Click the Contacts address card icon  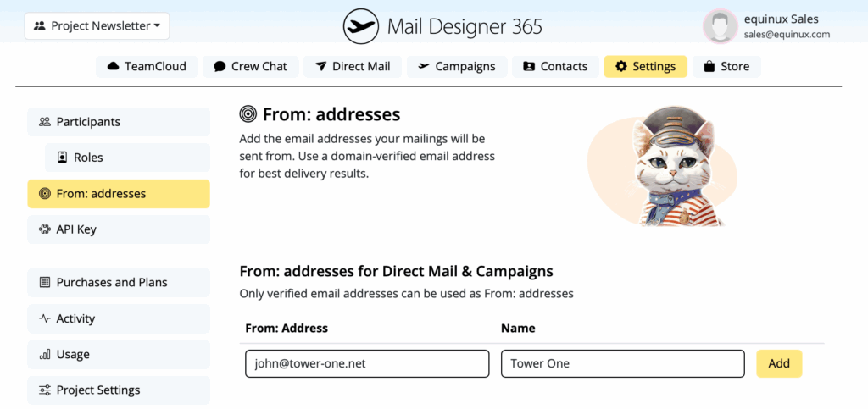pos(529,66)
